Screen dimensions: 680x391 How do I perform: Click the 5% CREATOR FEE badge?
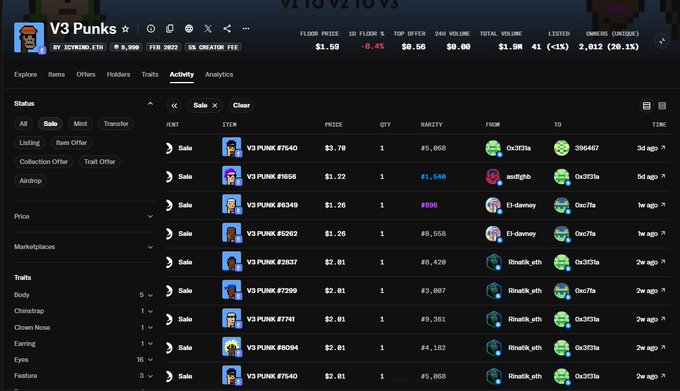(213, 47)
